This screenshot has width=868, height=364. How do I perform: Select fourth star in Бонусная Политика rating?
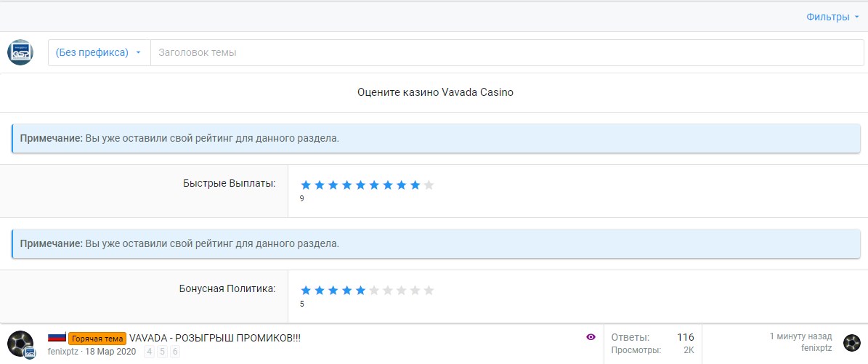tap(347, 291)
